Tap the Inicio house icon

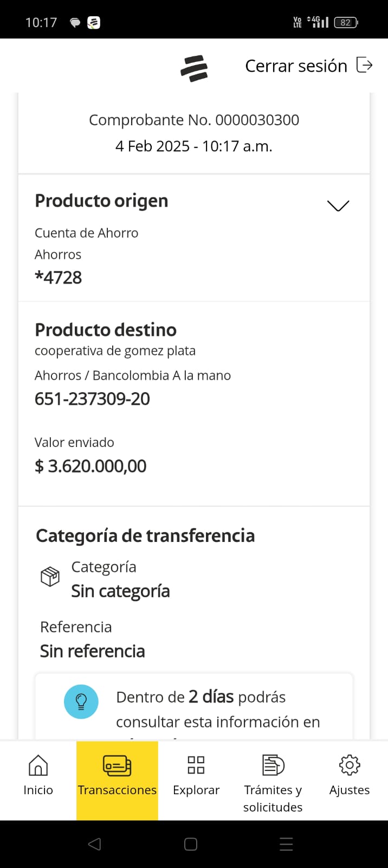(38, 765)
